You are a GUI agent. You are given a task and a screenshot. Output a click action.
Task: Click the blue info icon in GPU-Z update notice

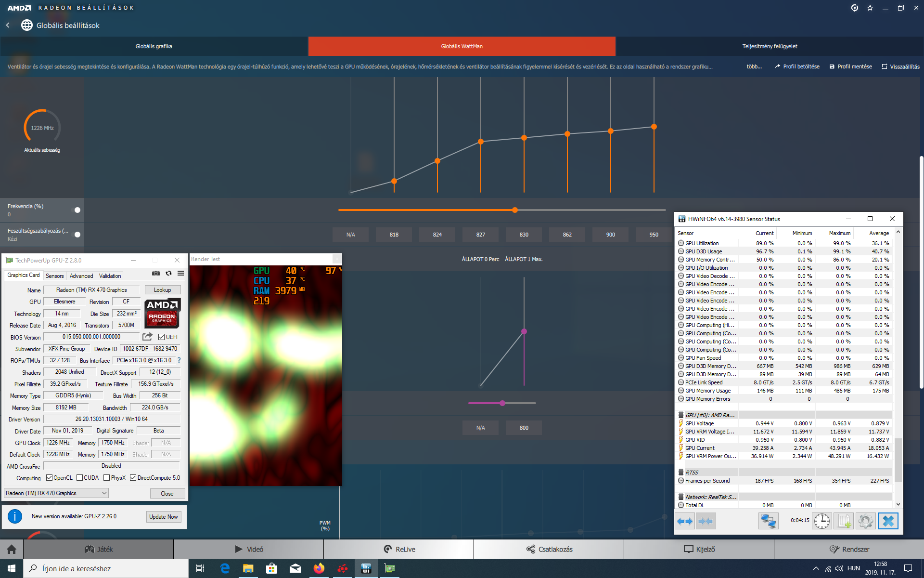(x=15, y=516)
